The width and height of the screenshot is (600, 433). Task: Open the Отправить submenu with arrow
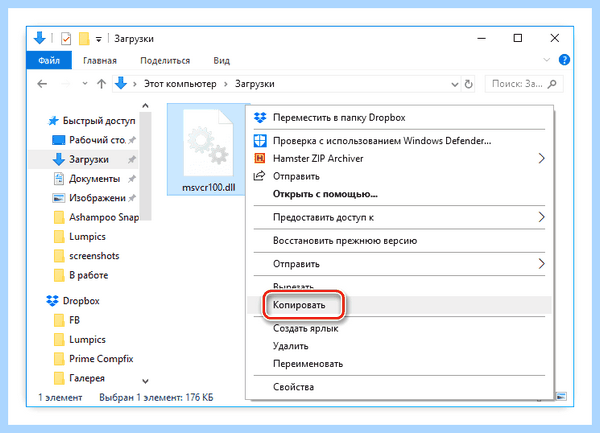point(399,264)
